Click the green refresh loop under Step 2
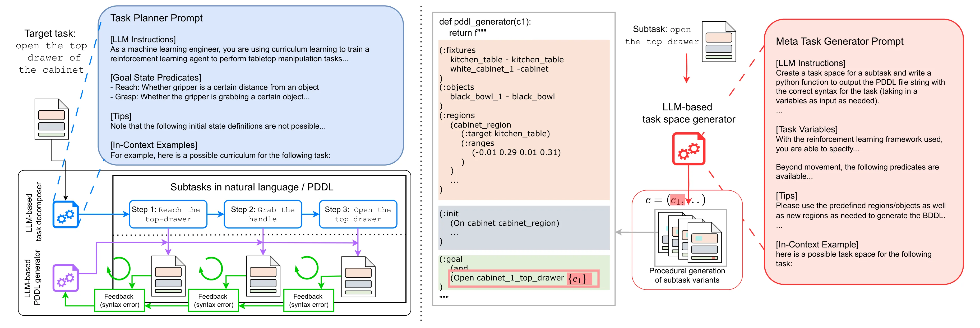Image resolution: width=980 pixels, height=328 pixels. (211, 268)
